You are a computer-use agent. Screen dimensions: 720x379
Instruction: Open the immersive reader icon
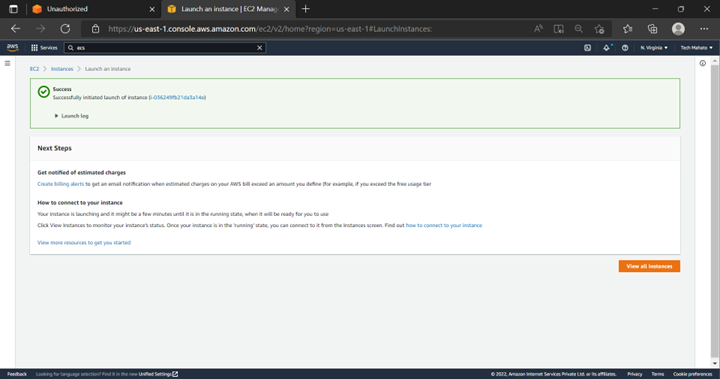click(558, 29)
